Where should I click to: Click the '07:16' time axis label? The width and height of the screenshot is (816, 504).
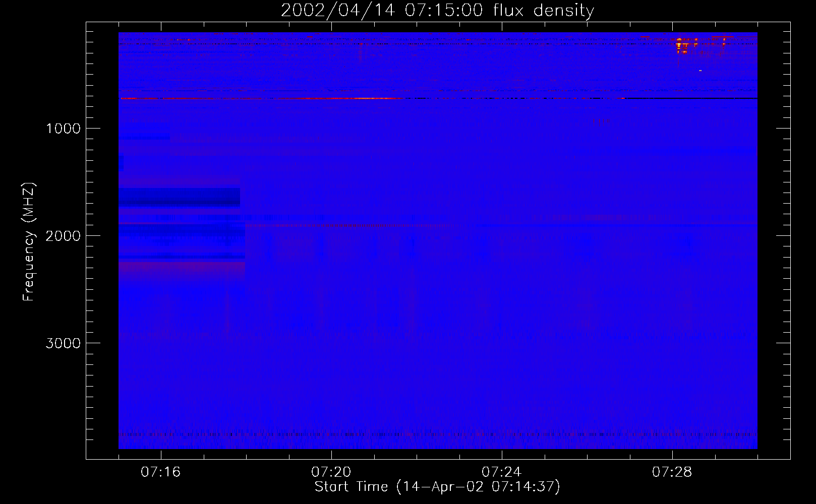(160, 472)
